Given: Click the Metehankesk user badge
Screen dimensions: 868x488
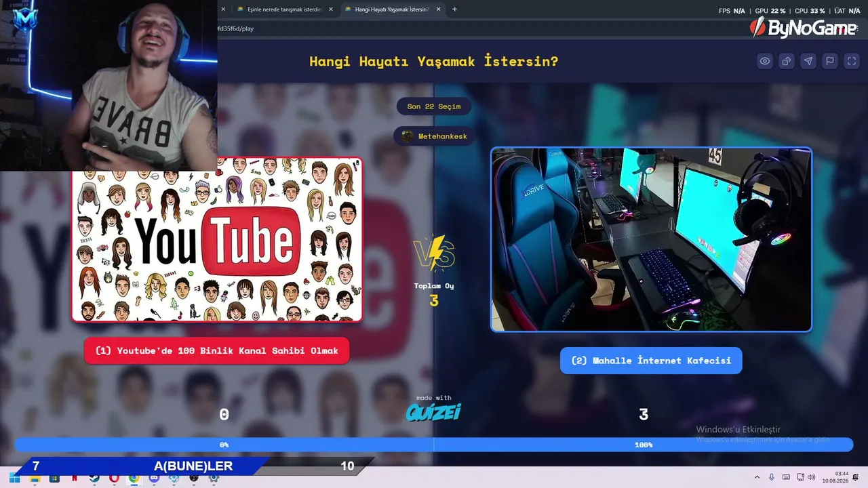Looking at the screenshot, I should (434, 136).
